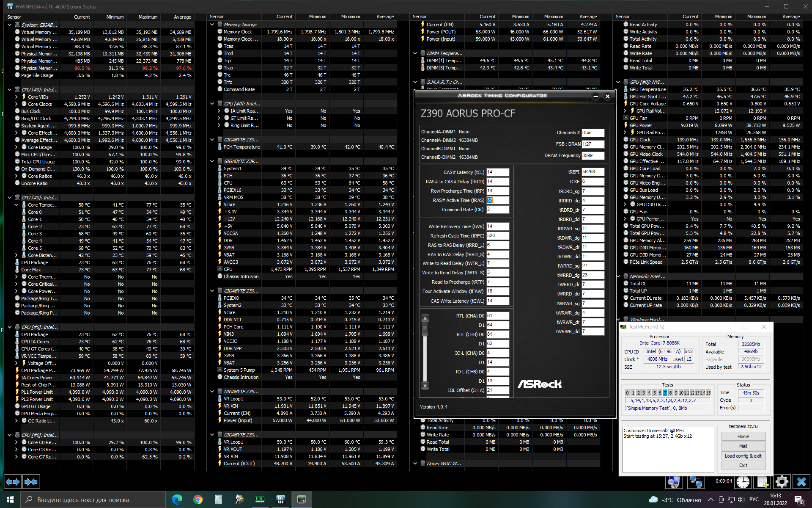Click the expand columns arrows icon

pos(12,482)
